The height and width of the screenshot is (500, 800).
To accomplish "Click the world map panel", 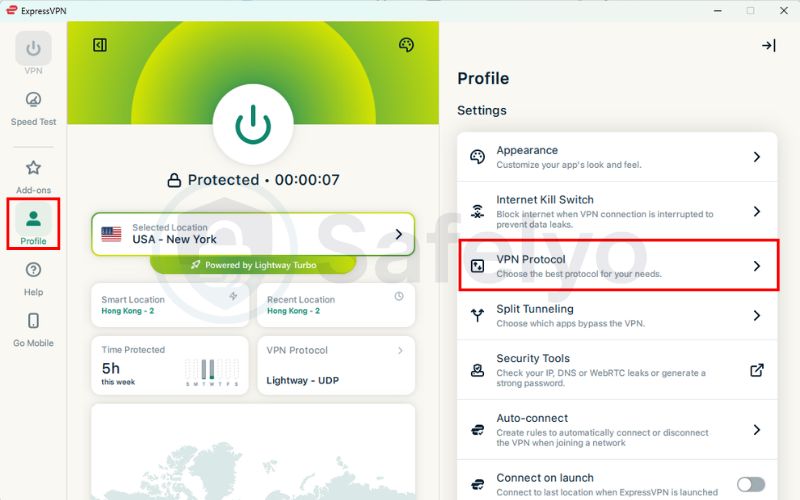I will pyautogui.click(x=253, y=452).
